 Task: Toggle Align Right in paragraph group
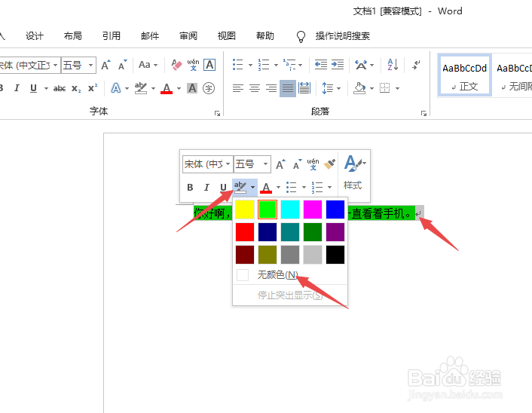click(271, 88)
